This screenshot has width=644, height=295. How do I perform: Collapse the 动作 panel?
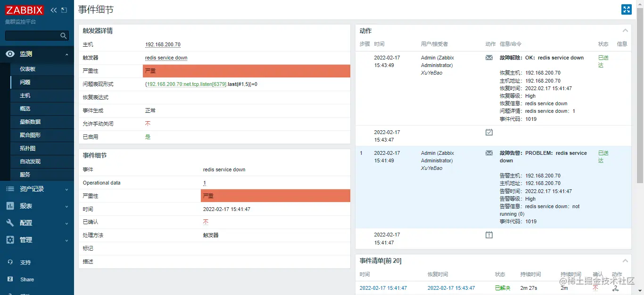pyautogui.click(x=625, y=31)
